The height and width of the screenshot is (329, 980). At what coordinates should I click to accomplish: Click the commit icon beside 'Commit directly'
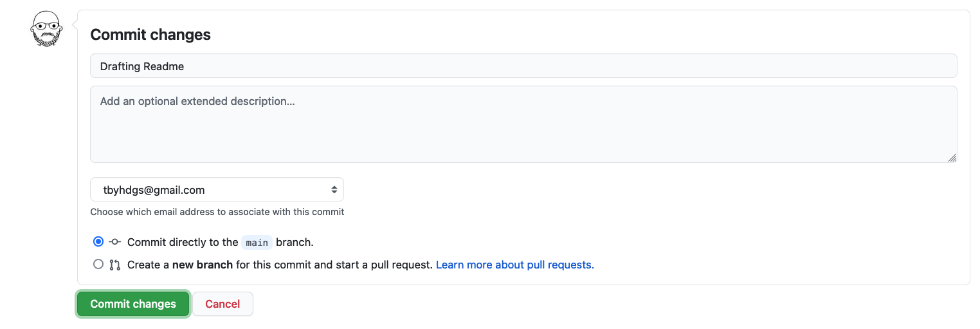click(115, 242)
